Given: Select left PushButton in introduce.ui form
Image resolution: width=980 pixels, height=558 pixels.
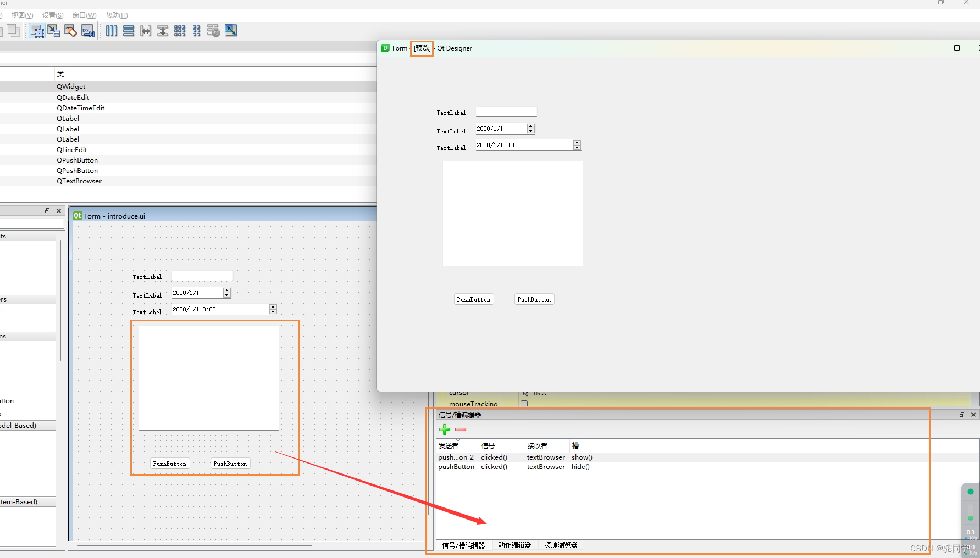Looking at the screenshot, I should click(x=170, y=464).
